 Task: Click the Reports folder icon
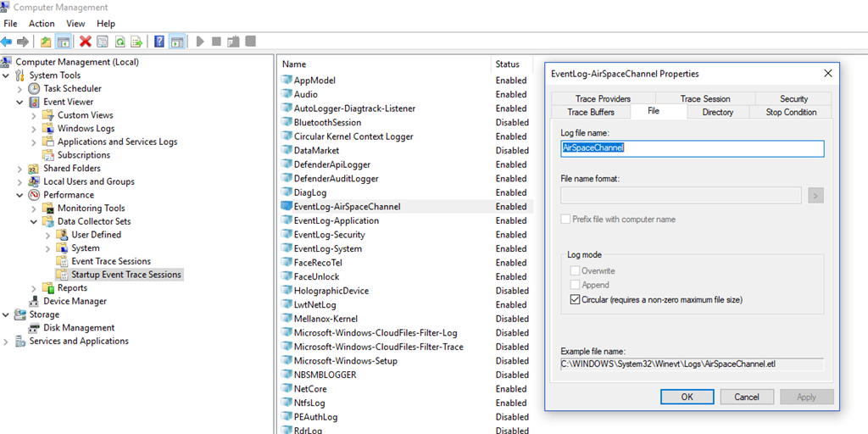(48, 288)
